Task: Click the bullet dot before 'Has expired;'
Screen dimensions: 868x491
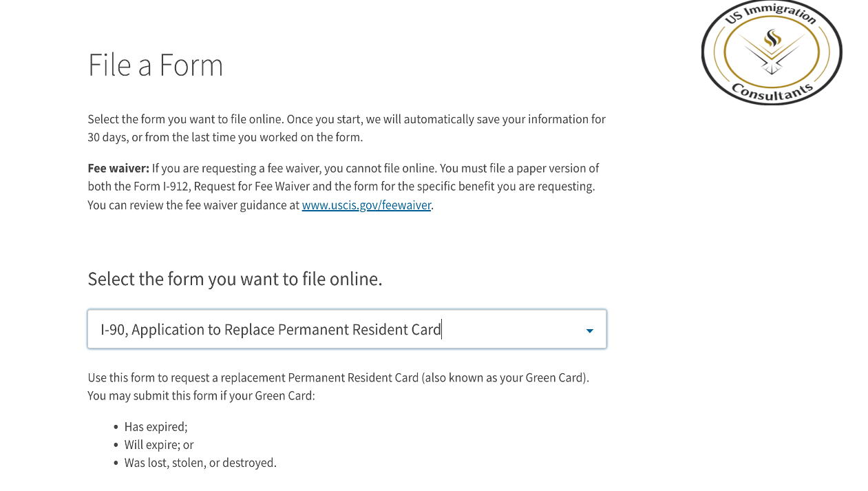Action: coord(116,427)
